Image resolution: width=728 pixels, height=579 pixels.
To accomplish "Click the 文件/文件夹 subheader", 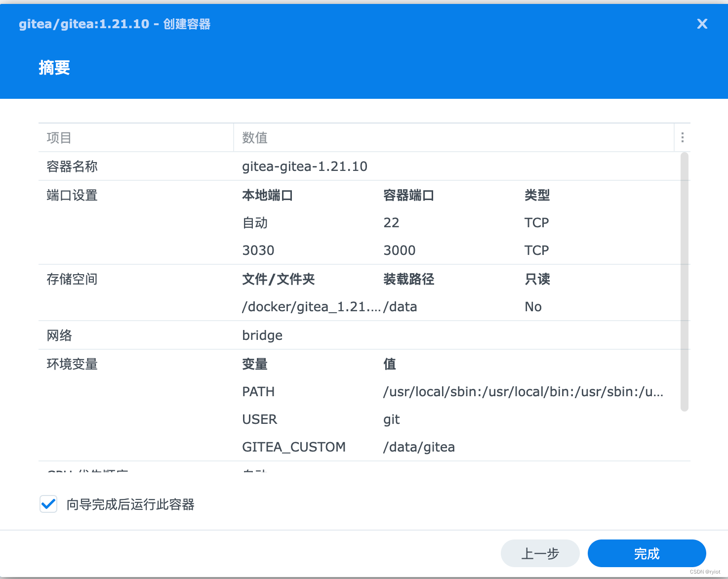I will click(x=279, y=279).
